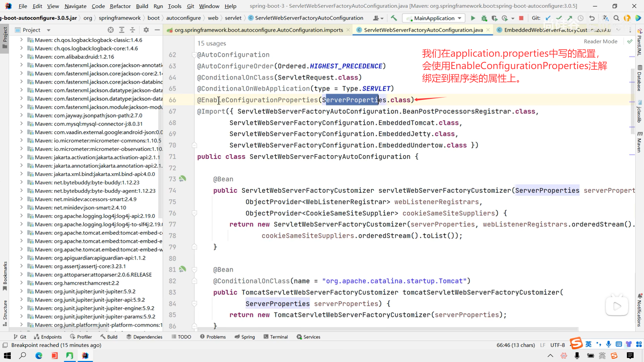
Task: Open Search Everywhere magnifier icon
Action: (616, 18)
